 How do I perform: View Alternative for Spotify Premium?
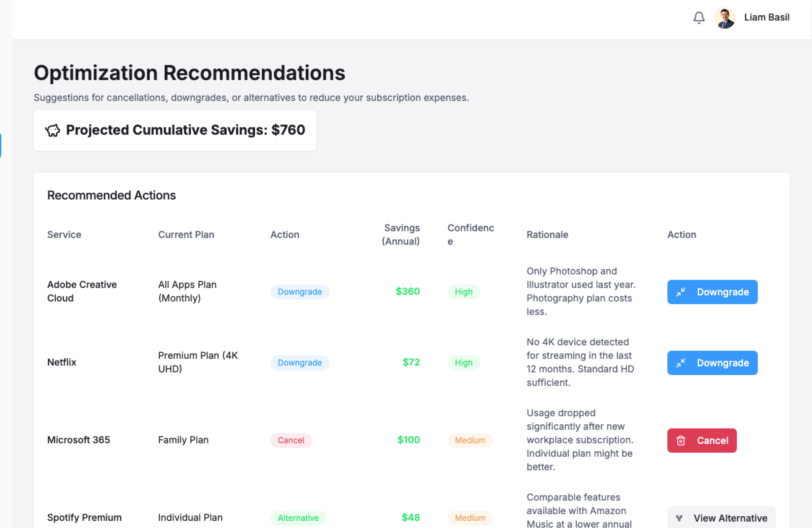tap(721, 518)
